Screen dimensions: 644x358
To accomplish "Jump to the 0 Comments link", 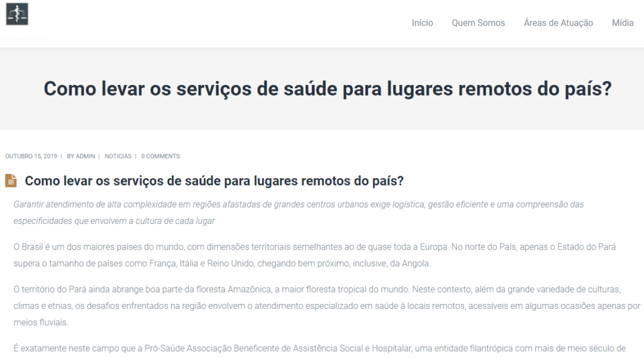I will click(160, 156).
